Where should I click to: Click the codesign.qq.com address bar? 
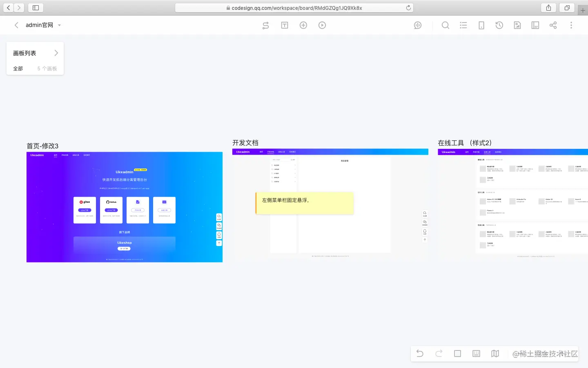[x=294, y=8]
